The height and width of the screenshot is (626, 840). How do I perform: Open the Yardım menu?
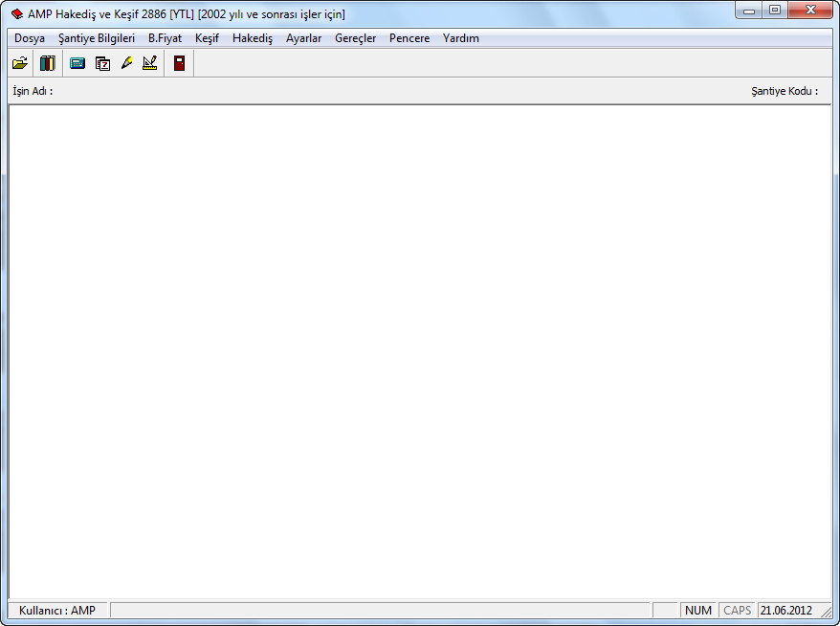(460, 38)
